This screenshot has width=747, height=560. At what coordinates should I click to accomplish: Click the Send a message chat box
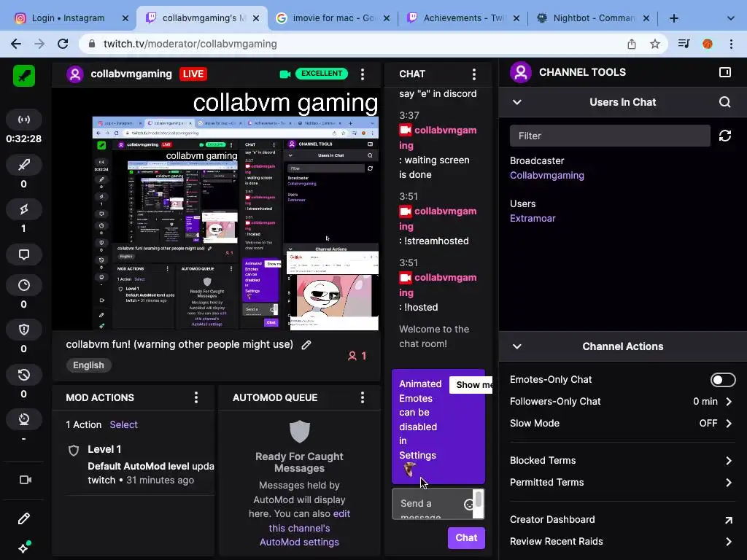pyautogui.click(x=431, y=504)
